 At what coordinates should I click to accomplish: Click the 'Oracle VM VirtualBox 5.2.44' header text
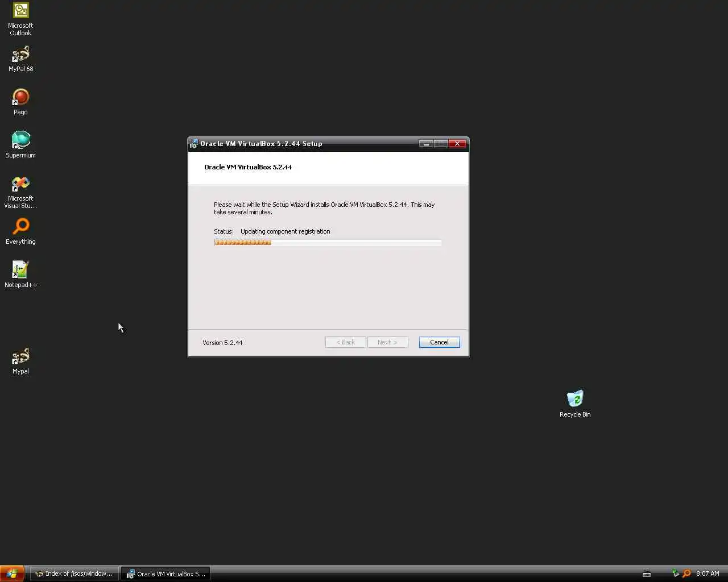248,167
